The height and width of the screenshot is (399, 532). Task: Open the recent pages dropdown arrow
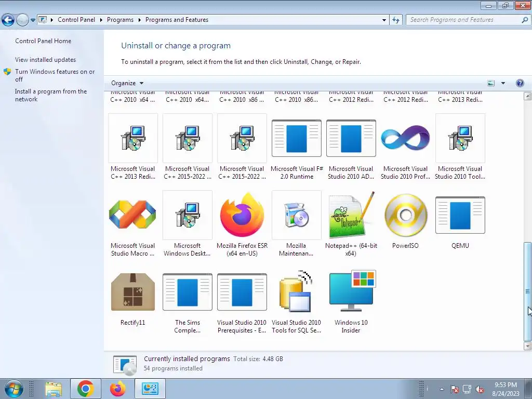[x=33, y=20]
